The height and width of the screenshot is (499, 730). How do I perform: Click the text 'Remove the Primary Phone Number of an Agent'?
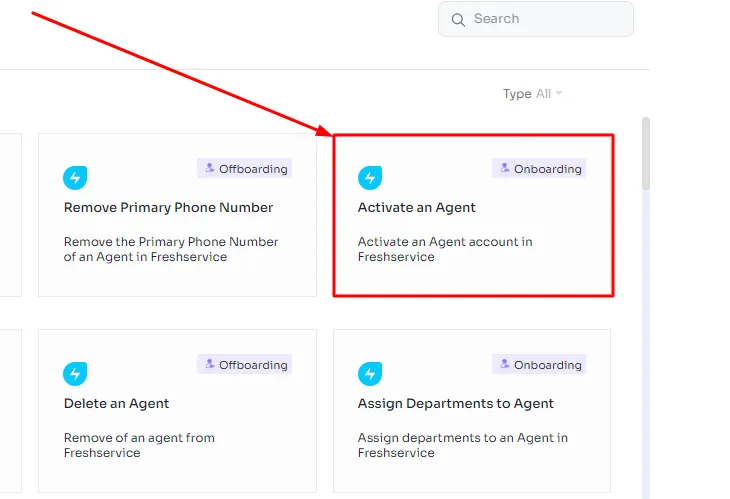coord(171,250)
